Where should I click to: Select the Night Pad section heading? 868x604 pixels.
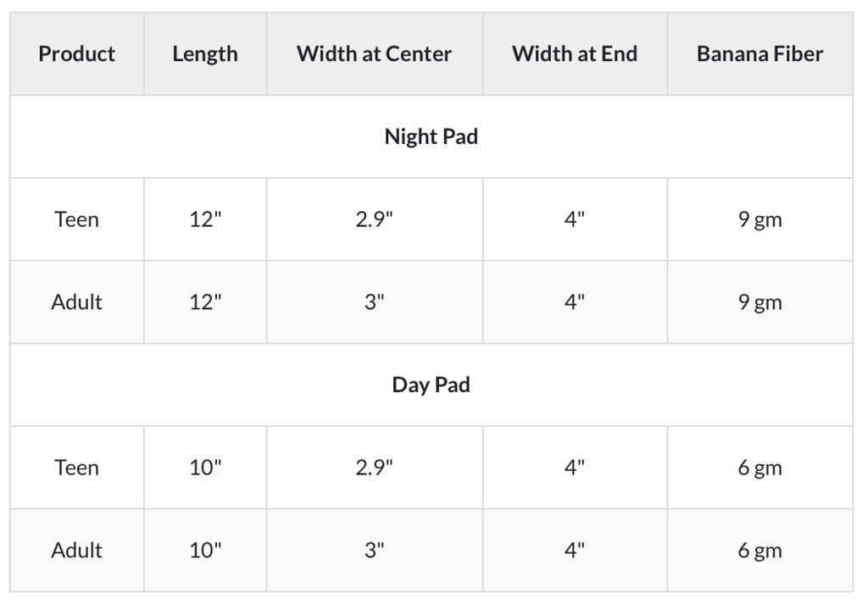tap(431, 136)
